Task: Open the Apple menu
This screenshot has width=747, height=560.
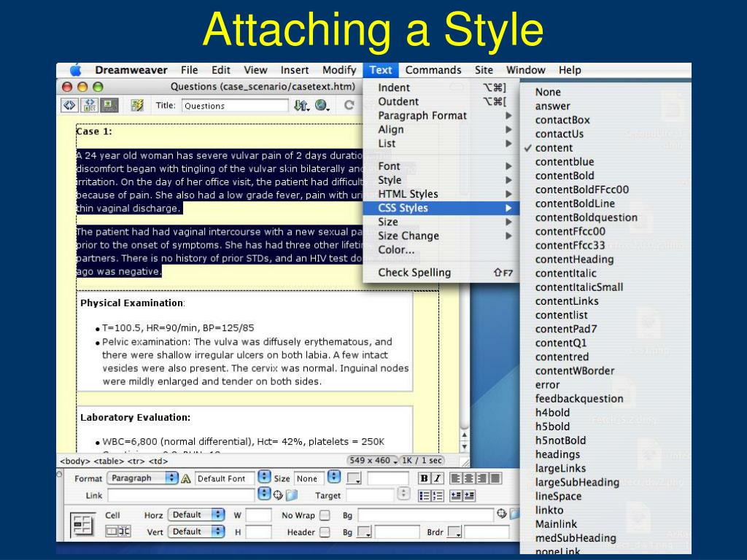Action: pyautogui.click(x=75, y=70)
